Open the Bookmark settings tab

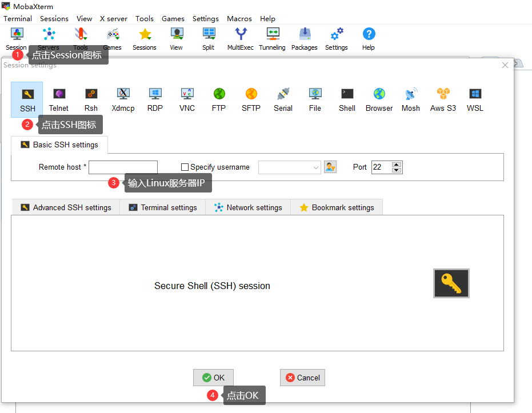coord(337,207)
